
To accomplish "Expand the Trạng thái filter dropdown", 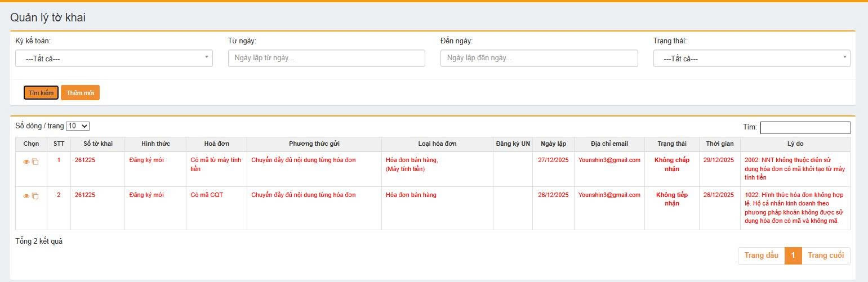I will tap(751, 59).
